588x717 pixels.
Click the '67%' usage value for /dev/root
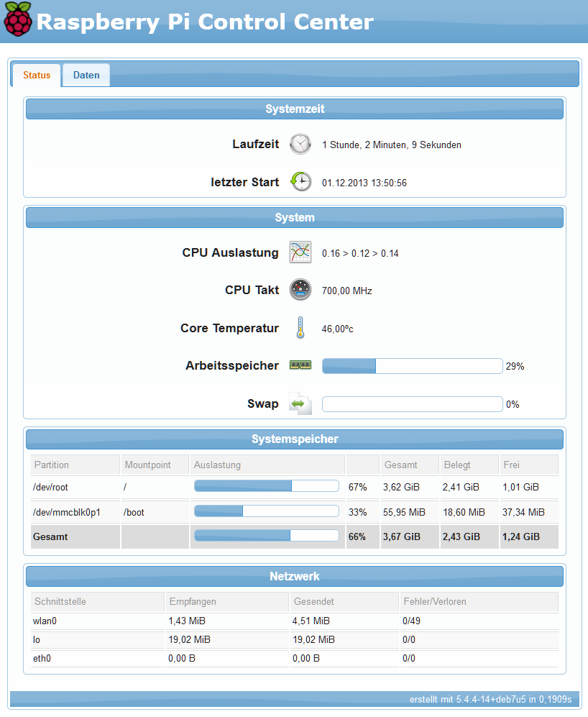pos(357,487)
